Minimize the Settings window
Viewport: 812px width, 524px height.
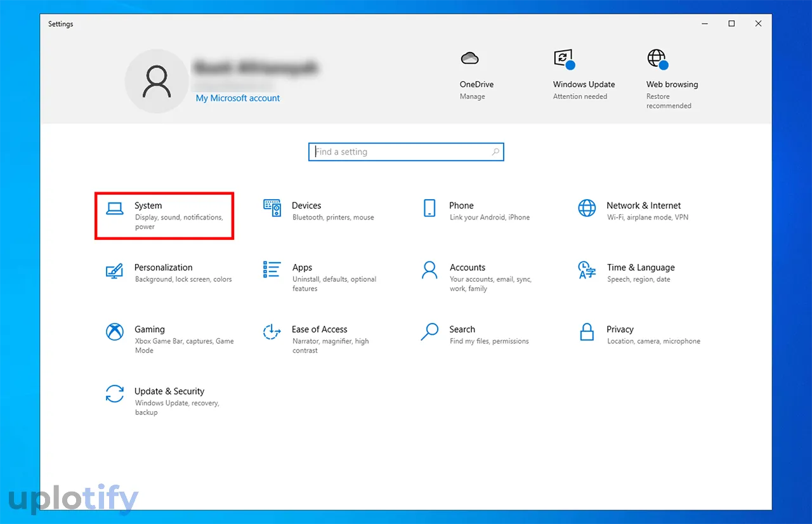(x=705, y=23)
